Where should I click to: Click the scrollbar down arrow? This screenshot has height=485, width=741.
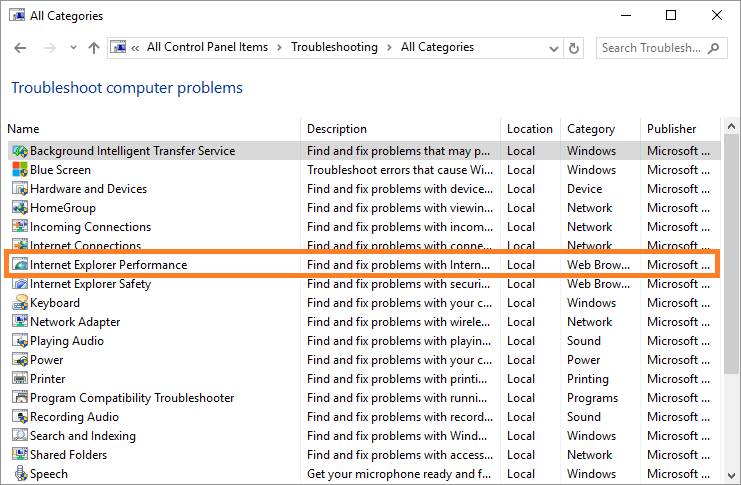pyautogui.click(x=731, y=475)
